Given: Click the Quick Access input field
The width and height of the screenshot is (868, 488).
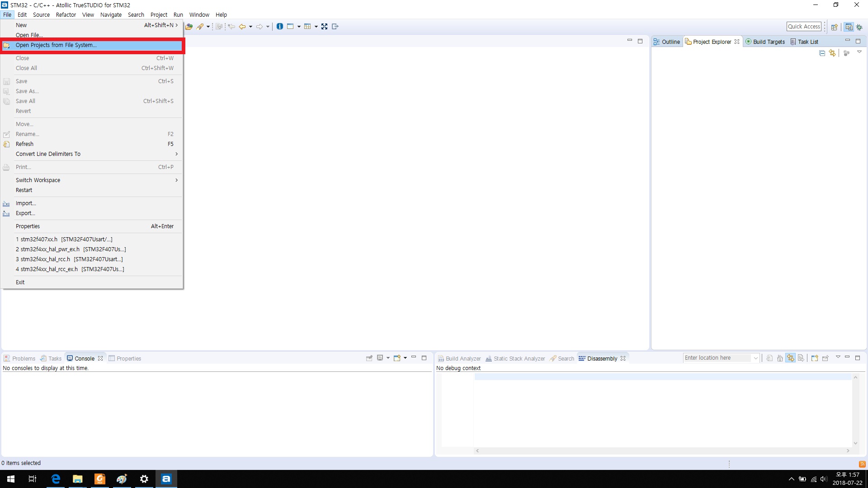Looking at the screenshot, I should [804, 27].
